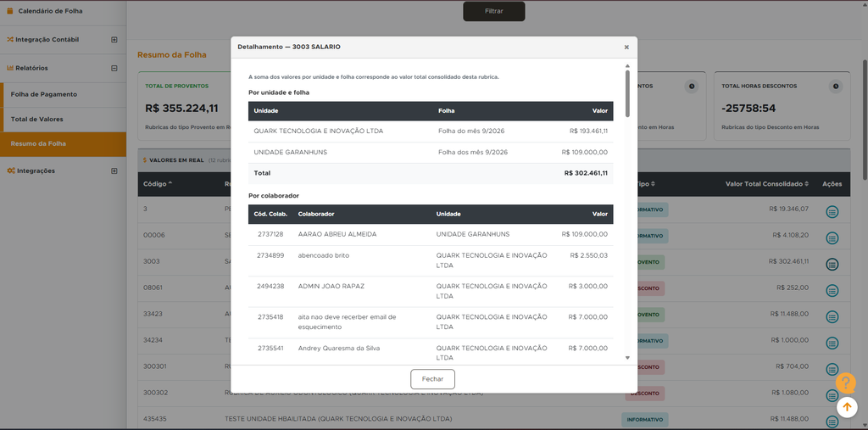Select collaborator ADMIN JOAO RAPAZ
The image size is (868, 430).
331,287
